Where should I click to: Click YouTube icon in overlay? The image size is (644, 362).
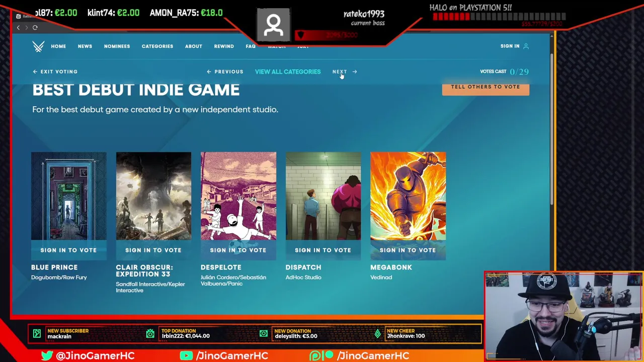click(186, 355)
